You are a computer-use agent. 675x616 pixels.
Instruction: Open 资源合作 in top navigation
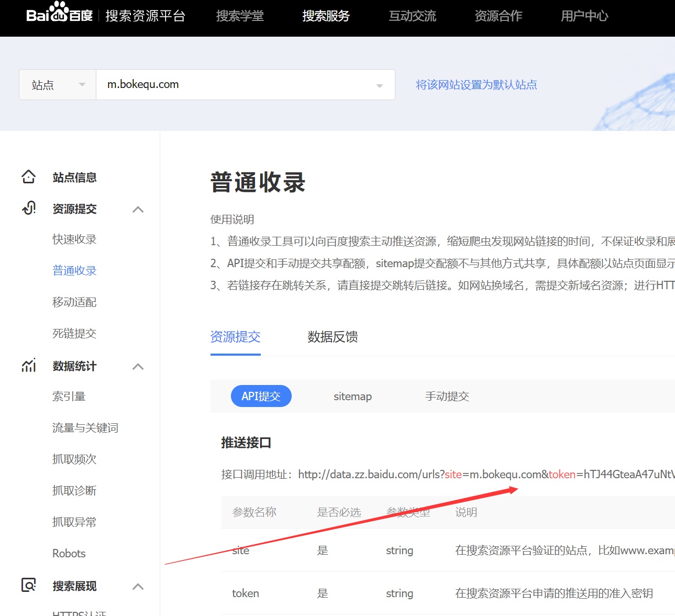499,16
